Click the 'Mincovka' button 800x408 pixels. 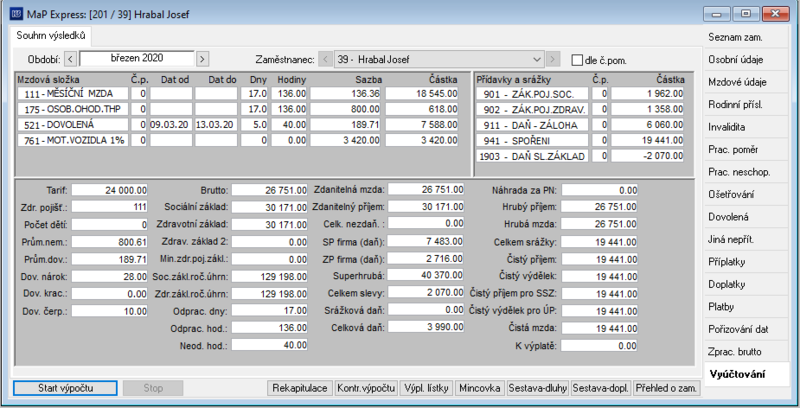480,388
